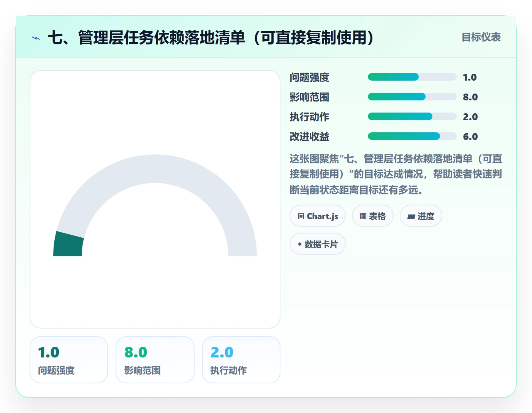Open the 1.0 问题强度 stat card

(x=69, y=360)
